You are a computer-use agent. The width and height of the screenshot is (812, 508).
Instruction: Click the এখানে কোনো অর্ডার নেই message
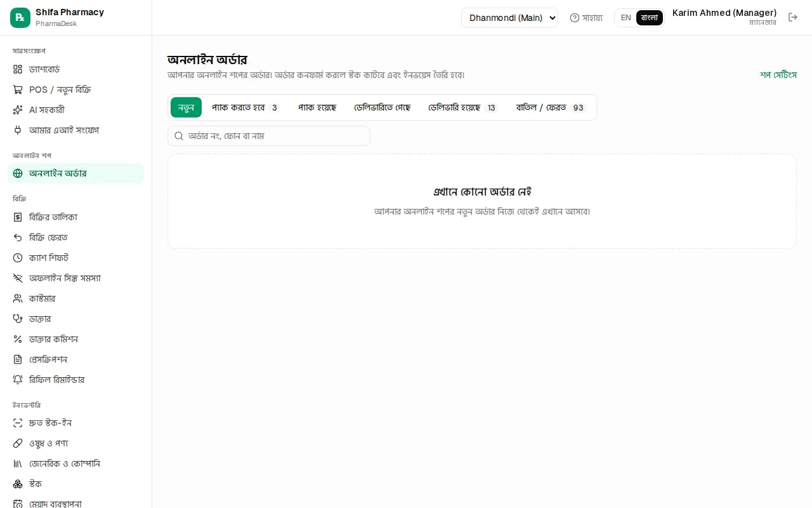click(x=482, y=192)
